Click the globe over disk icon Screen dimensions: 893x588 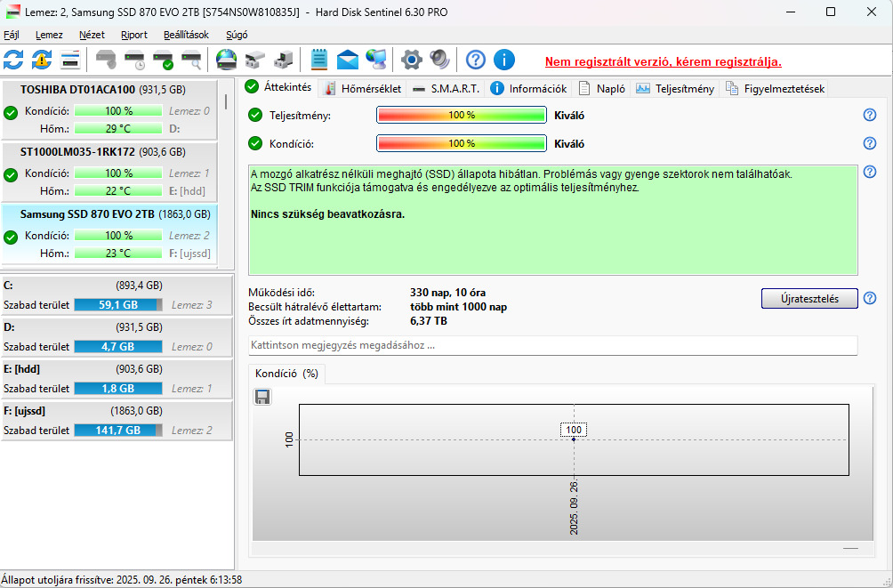[x=227, y=60]
